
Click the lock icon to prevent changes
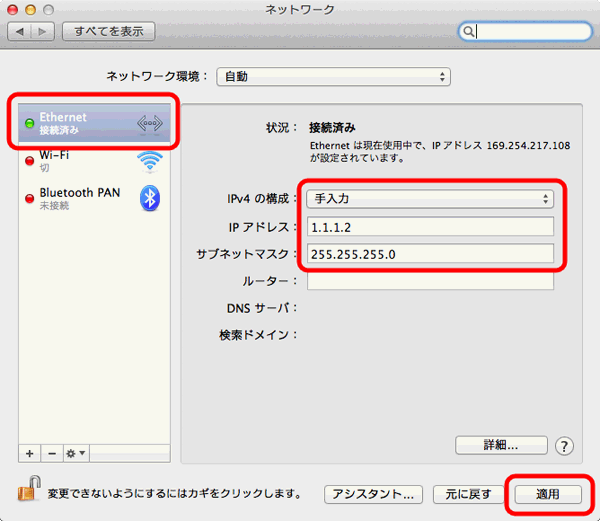(28, 492)
